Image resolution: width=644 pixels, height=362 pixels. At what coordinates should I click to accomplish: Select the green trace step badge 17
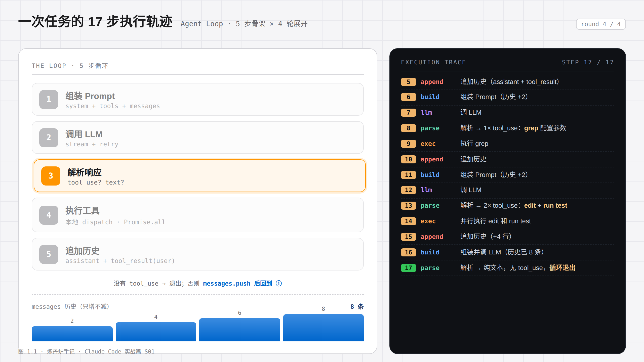408,268
